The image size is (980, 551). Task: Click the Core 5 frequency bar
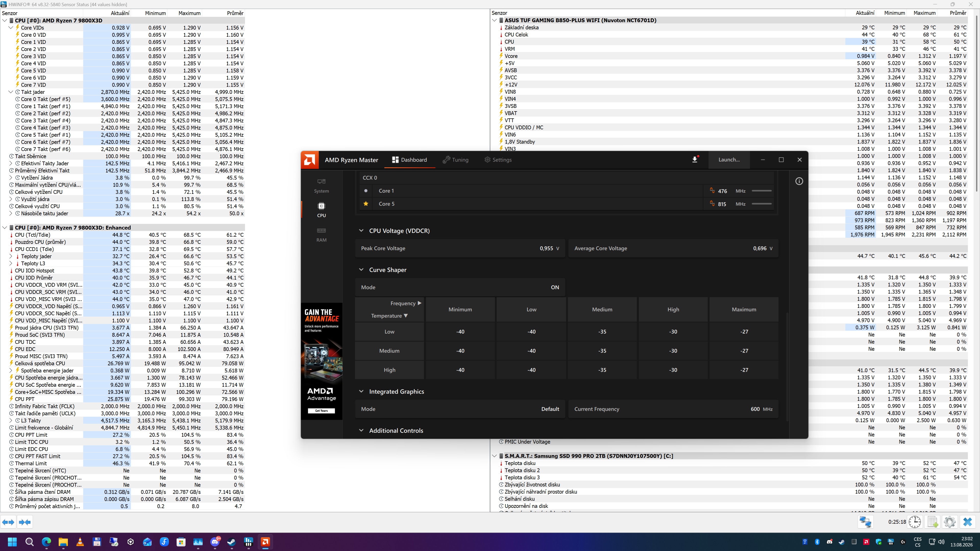[x=762, y=204]
